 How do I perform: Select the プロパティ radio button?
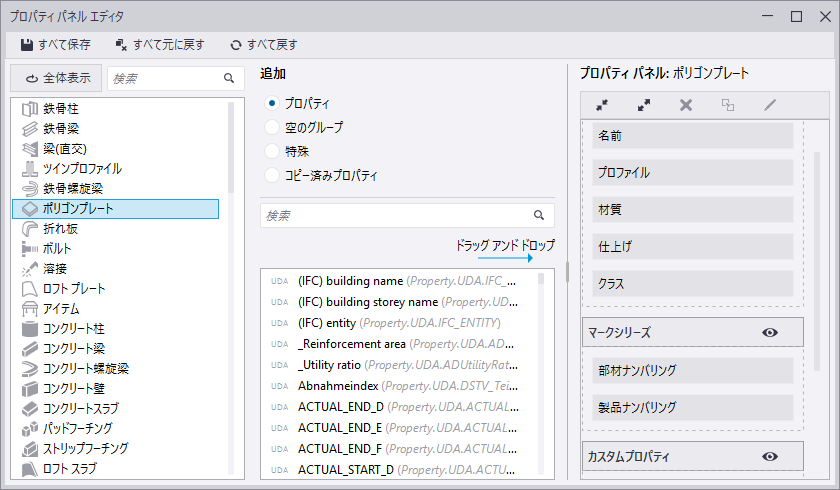pos(272,103)
